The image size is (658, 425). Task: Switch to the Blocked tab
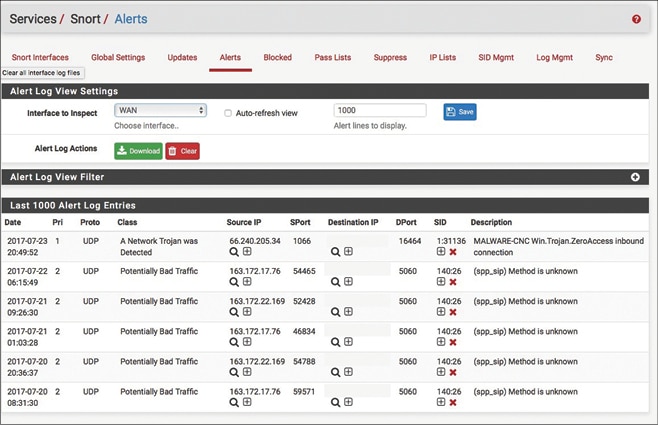(277, 58)
